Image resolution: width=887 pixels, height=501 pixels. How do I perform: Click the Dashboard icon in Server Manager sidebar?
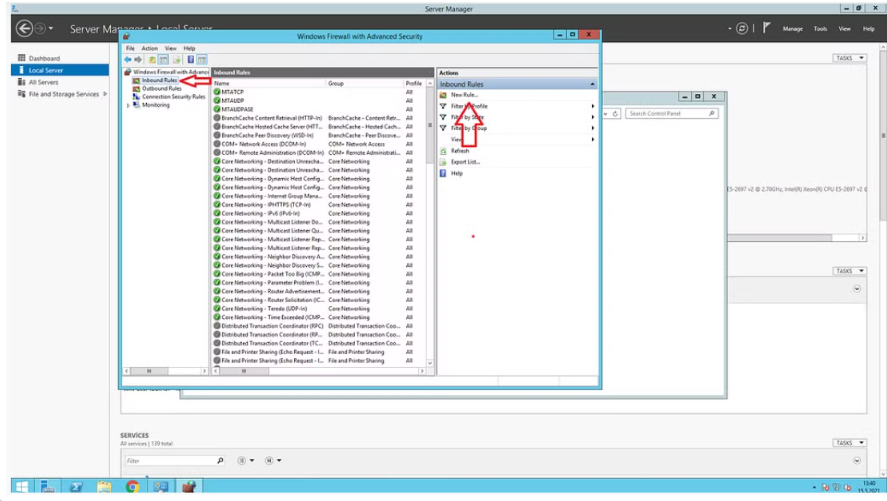click(21, 58)
